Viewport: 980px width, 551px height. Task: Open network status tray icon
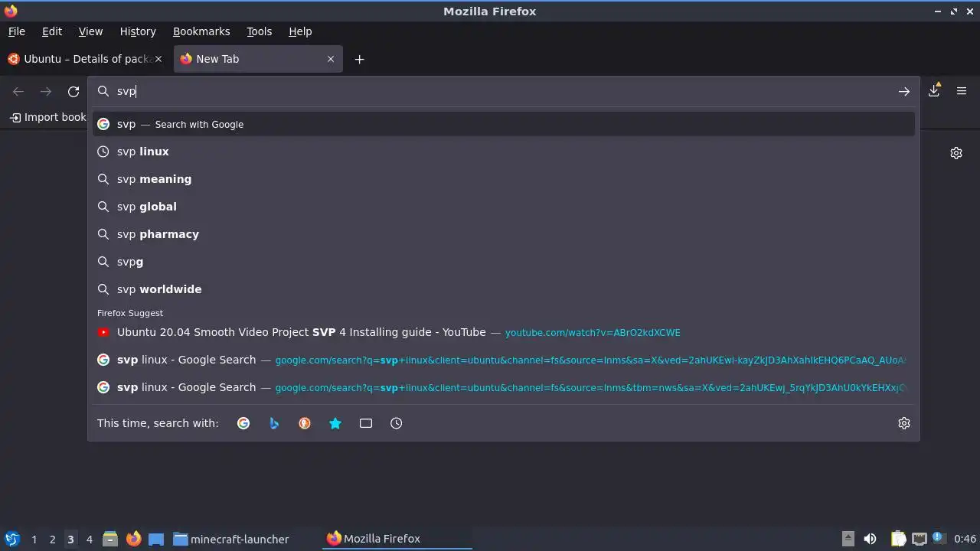pos(920,539)
